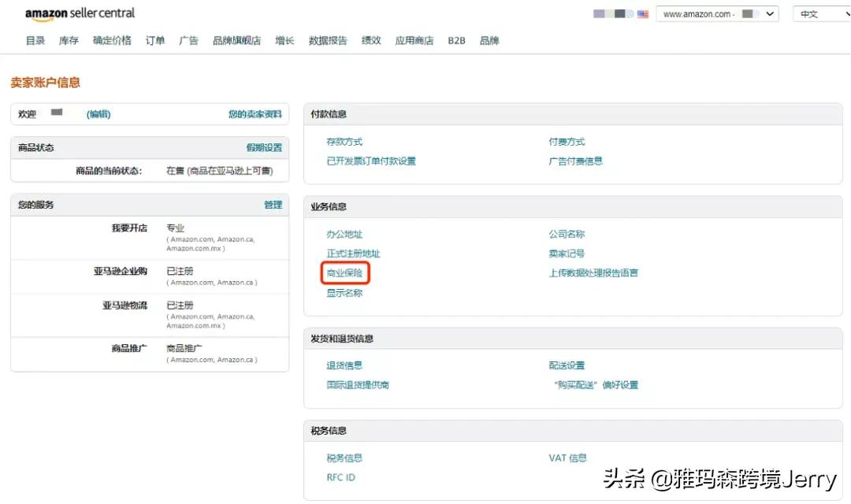Click the 编辑 link next to 欢迎
The image size is (851, 504).
coord(98,114)
